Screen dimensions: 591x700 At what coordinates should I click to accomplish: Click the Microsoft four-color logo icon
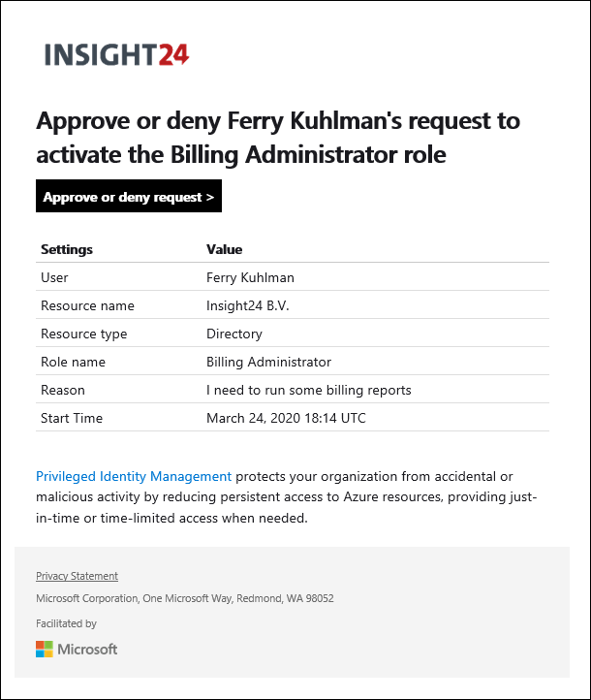click(45, 650)
